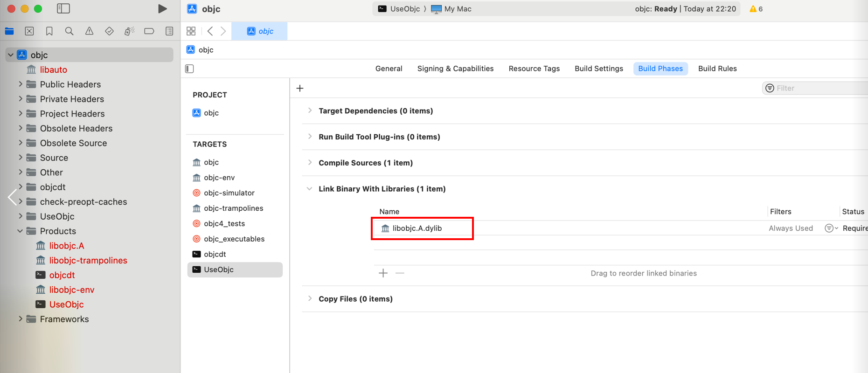Screen dimensions: 868x373
Task: Collapse the Link Binary With Libraries section
Action: pos(309,189)
